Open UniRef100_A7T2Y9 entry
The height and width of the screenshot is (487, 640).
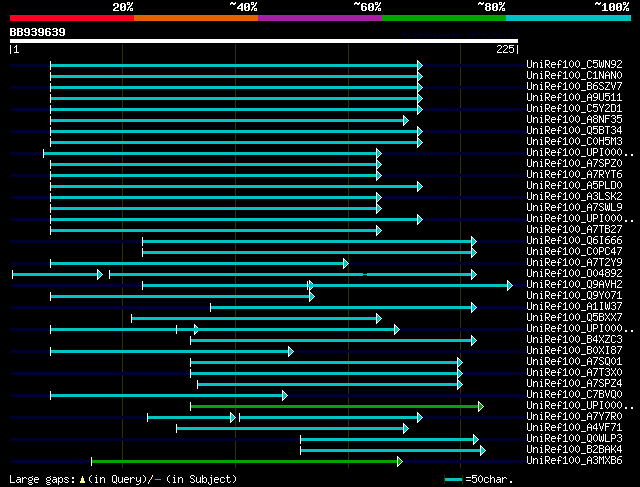[x=574, y=262]
